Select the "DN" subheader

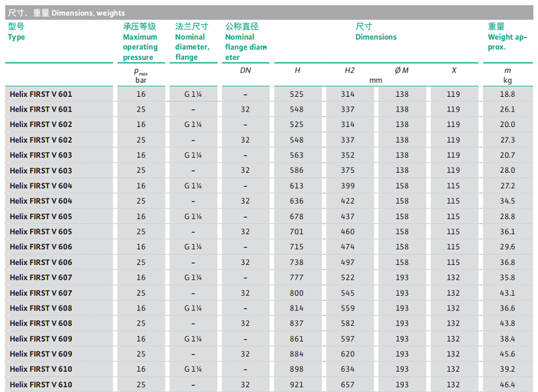[x=245, y=71]
